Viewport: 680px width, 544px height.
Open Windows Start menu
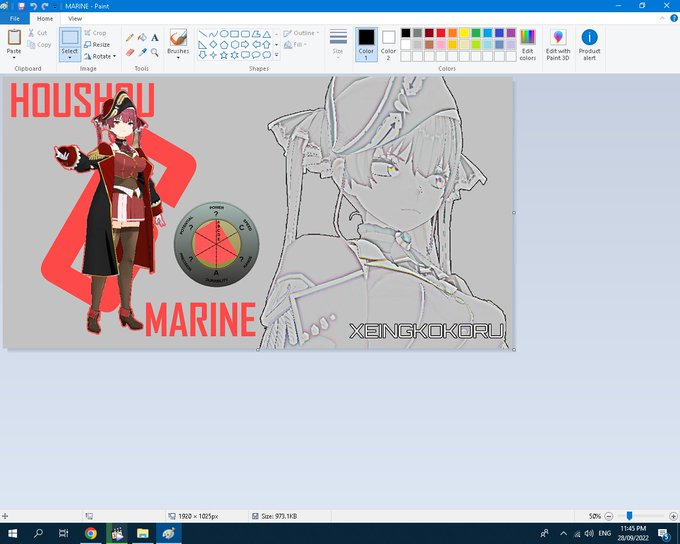12,533
